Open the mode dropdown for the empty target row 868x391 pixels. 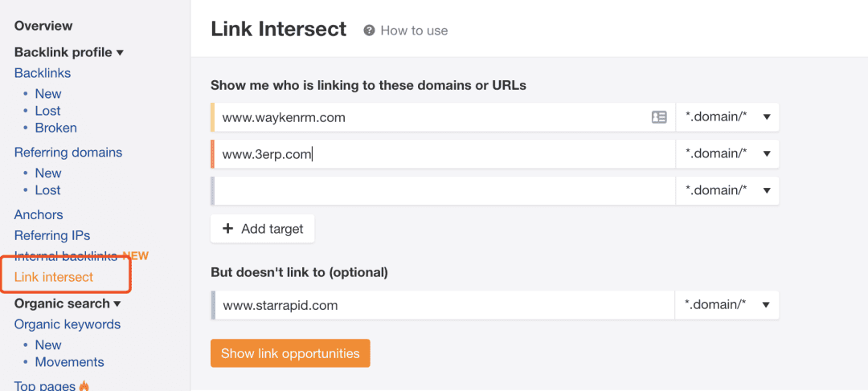(727, 191)
